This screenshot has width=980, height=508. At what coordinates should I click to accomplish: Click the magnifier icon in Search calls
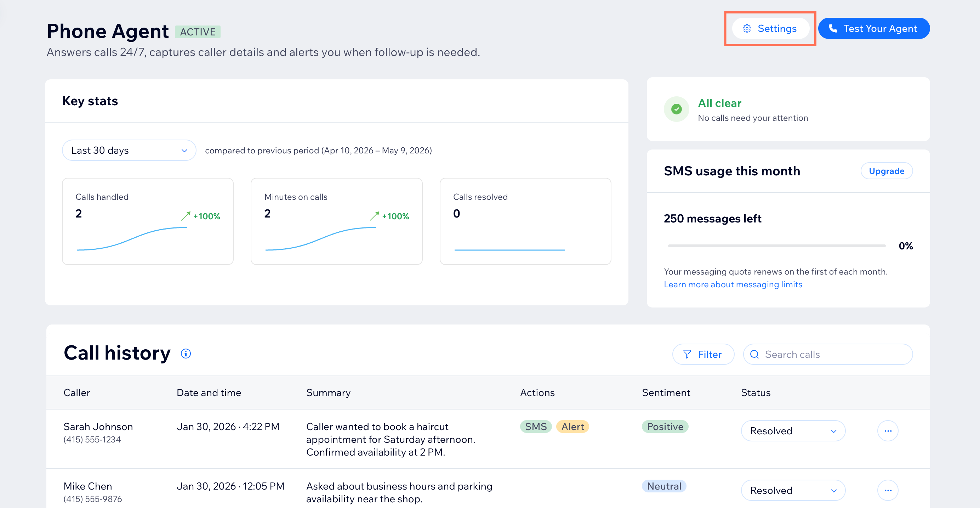pyautogui.click(x=754, y=354)
